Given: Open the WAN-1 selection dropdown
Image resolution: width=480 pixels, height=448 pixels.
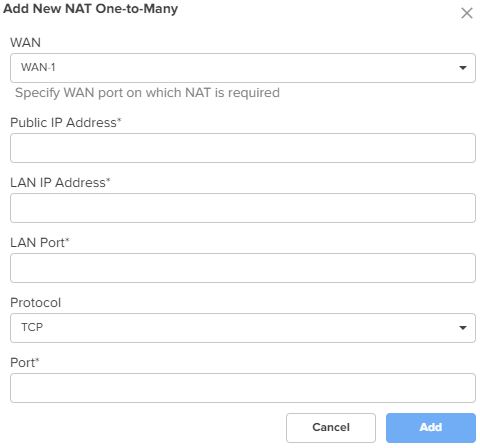Looking at the screenshot, I should 243,68.
